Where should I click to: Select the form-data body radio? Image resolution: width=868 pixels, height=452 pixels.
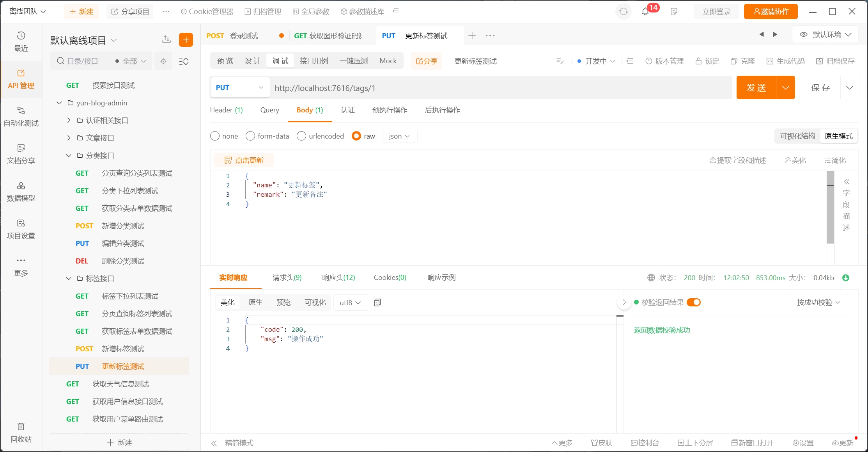[250, 136]
